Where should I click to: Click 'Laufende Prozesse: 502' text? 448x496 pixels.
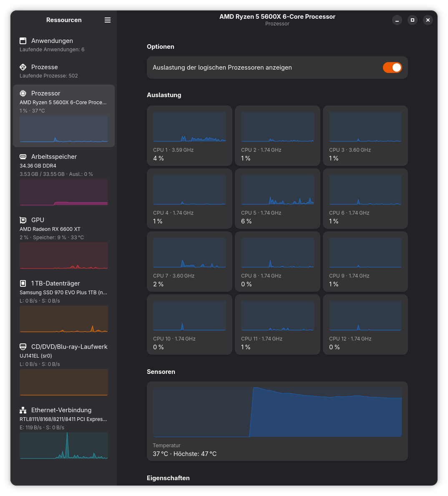pyautogui.click(x=49, y=75)
